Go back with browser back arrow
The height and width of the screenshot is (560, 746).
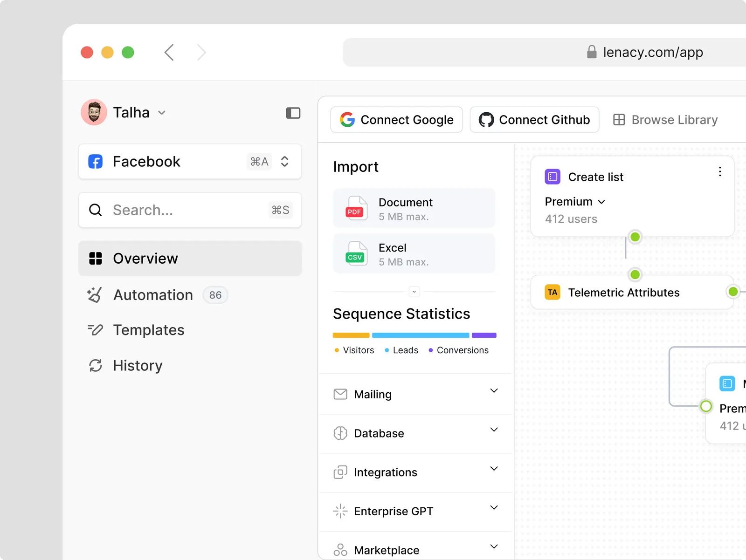click(x=169, y=52)
